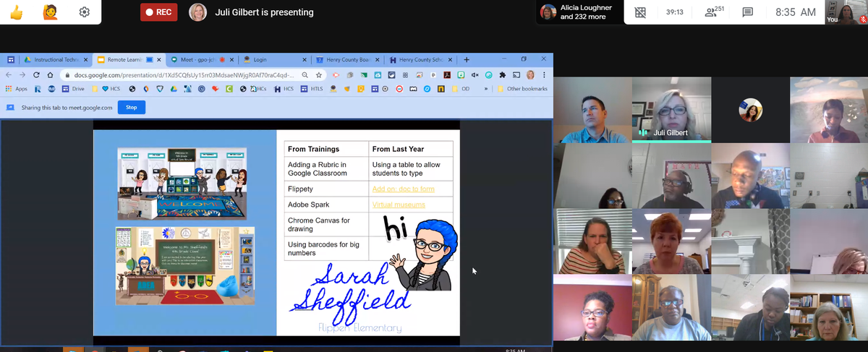Viewport: 868px width, 352px height.
Task: Click the bookshelf participant tile with blue sweater
Action: (x=829, y=307)
